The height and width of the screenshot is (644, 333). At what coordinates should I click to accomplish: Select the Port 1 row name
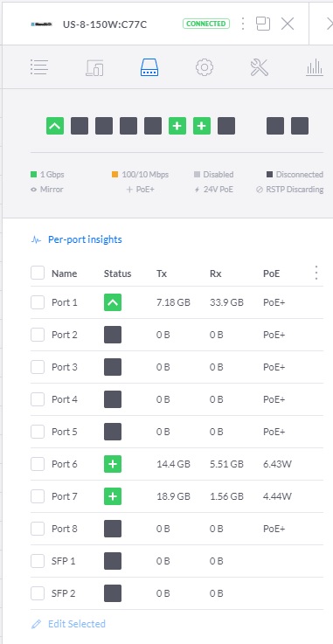65,302
